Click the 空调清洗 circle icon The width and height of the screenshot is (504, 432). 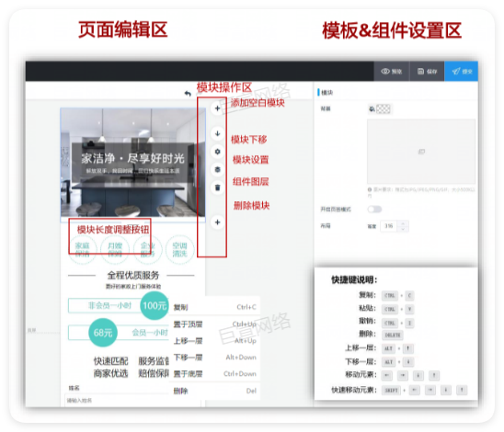coord(179,250)
